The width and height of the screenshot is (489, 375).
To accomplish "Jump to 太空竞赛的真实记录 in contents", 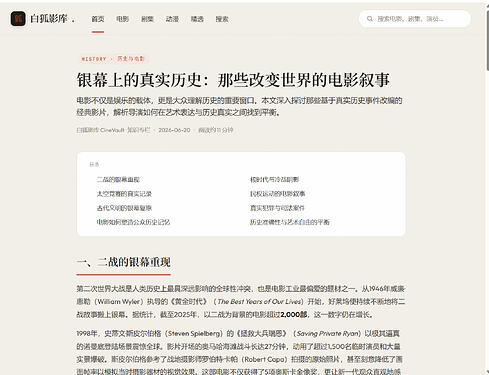I will tap(124, 194).
